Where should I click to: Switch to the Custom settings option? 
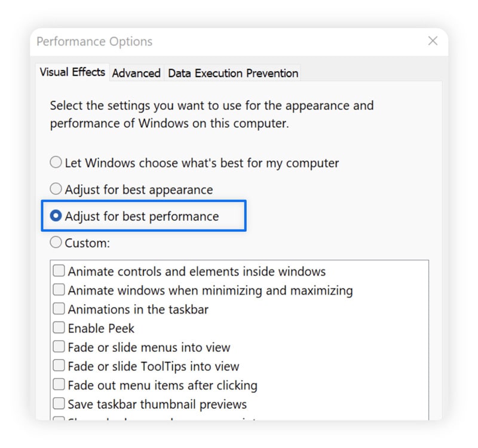56,242
